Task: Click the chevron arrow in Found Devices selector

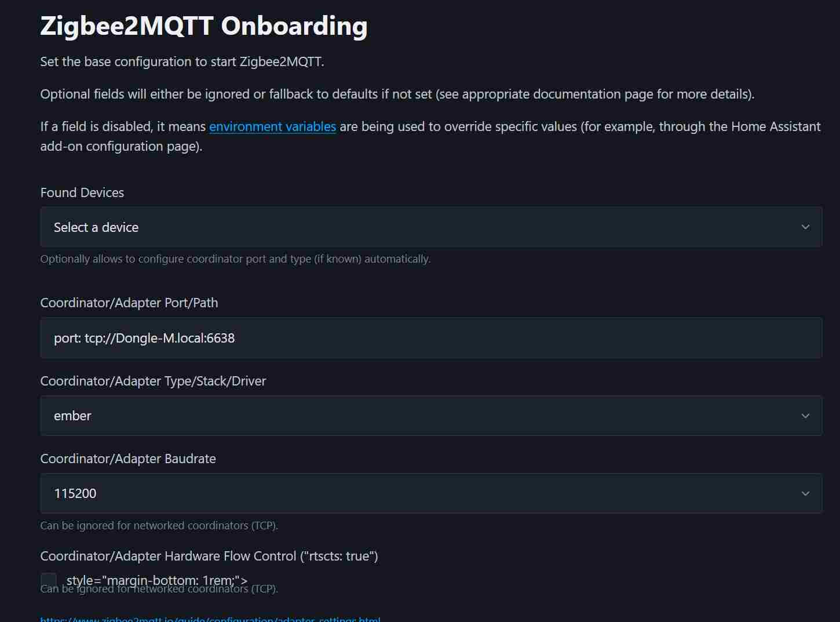Action: [805, 227]
